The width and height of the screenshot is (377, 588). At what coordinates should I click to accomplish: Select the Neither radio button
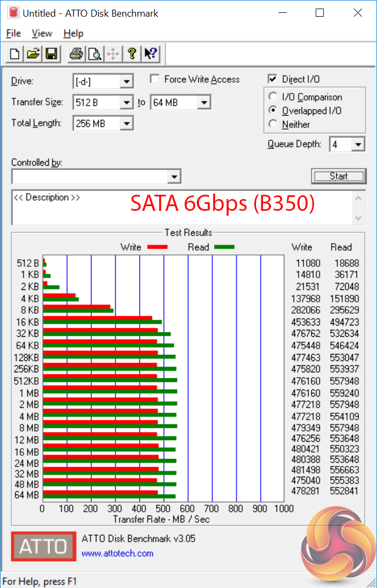coord(273,124)
